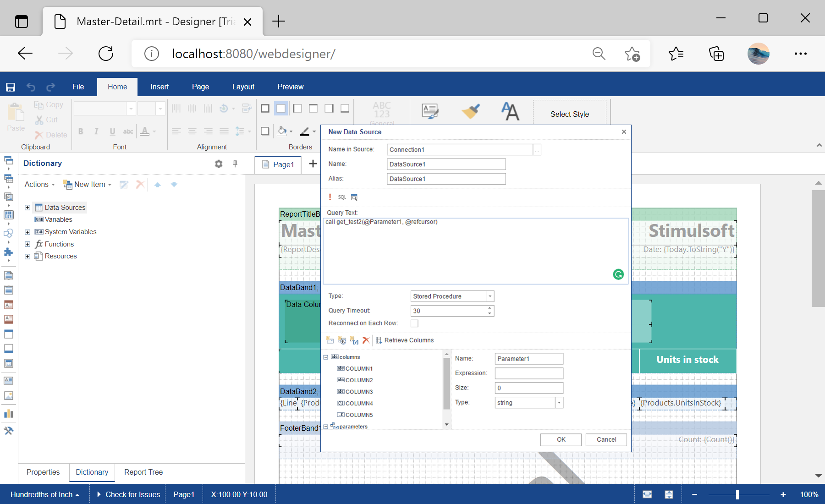Switch to the Insert ribbon tab
Screen dimensions: 825x504
coord(159,87)
